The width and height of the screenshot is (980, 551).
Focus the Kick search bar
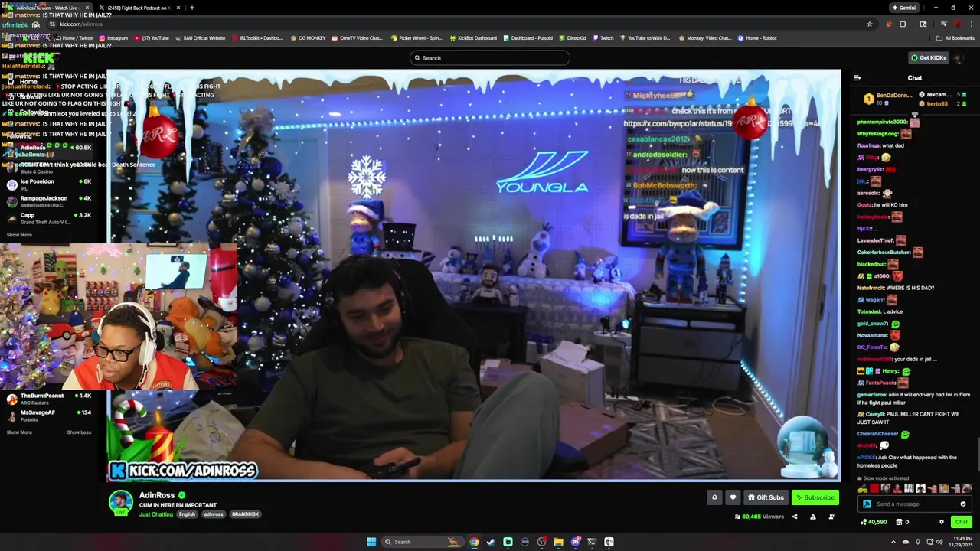[x=490, y=58]
